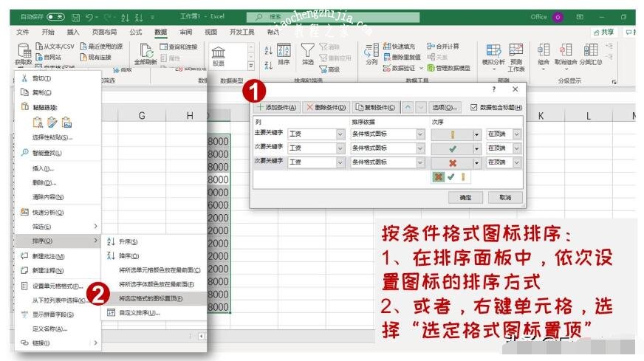This screenshot has height=361, width=644.
Task: Click move up arrow in sort dialog
Action: [x=408, y=107]
